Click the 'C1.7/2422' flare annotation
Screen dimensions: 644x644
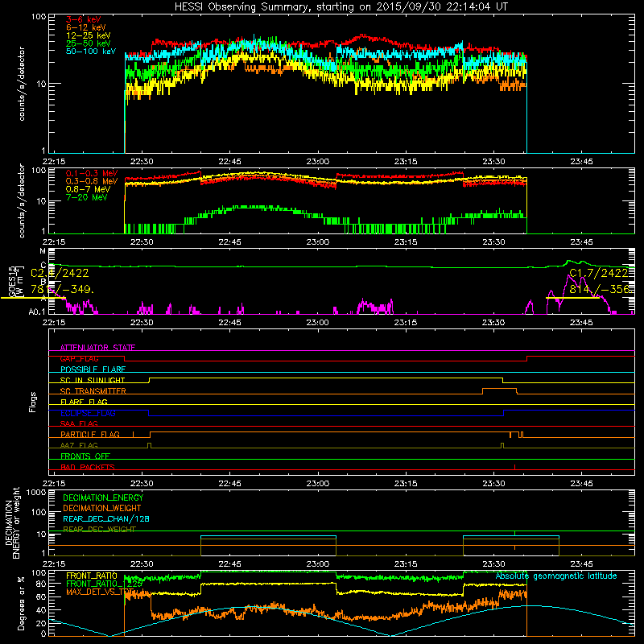(599, 274)
